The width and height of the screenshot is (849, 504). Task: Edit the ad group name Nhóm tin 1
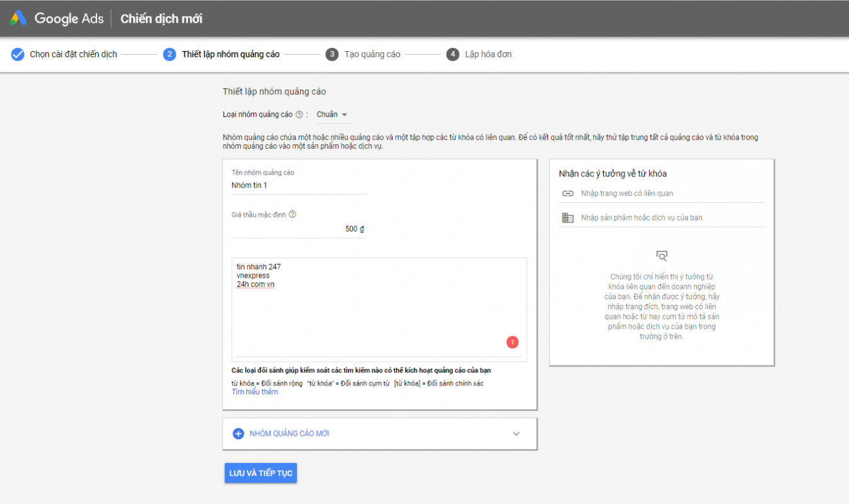click(299, 185)
